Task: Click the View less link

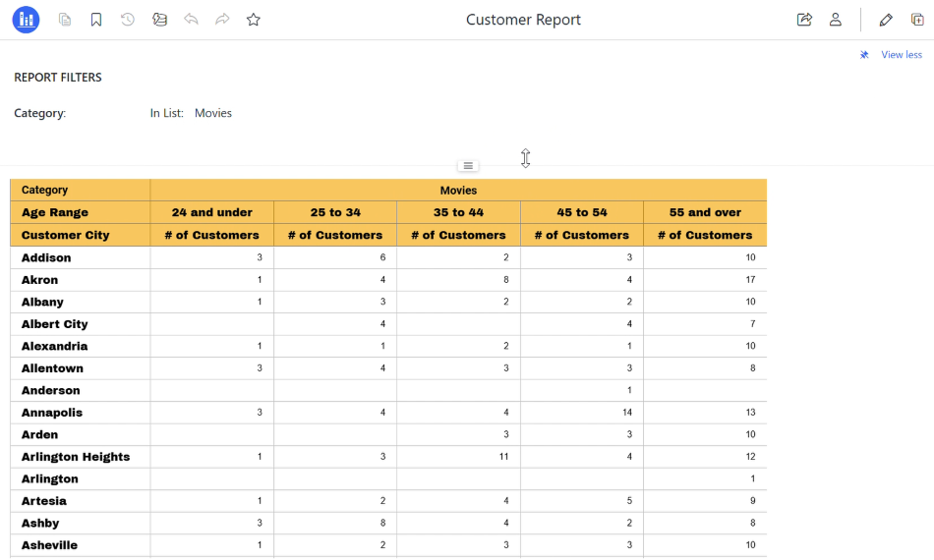Action: coord(902,55)
